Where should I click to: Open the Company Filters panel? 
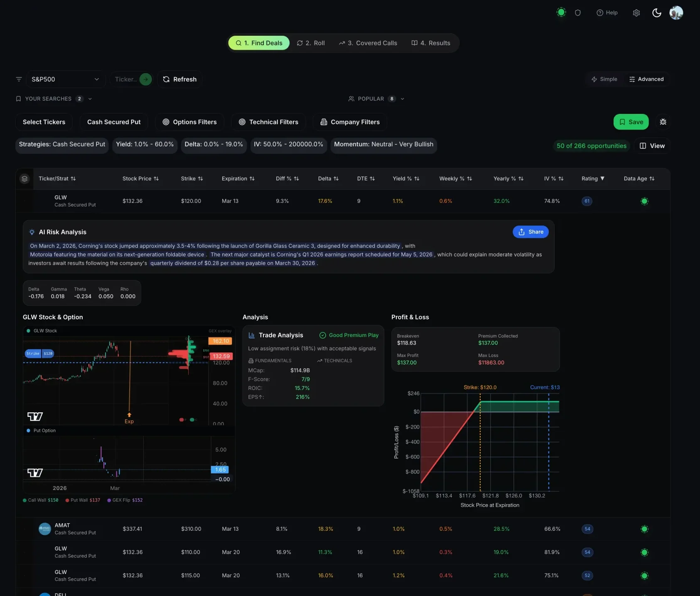[x=350, y=122]
